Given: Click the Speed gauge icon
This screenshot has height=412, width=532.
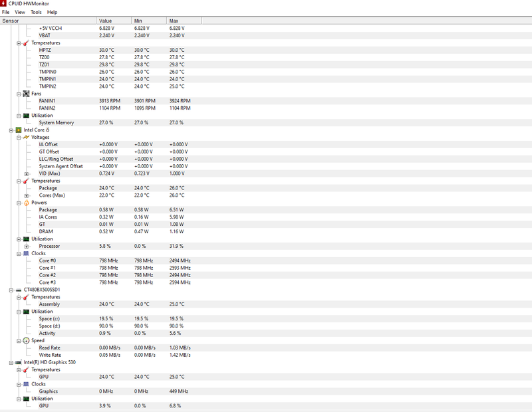Looking at the screenshot, I should point(26,340).
